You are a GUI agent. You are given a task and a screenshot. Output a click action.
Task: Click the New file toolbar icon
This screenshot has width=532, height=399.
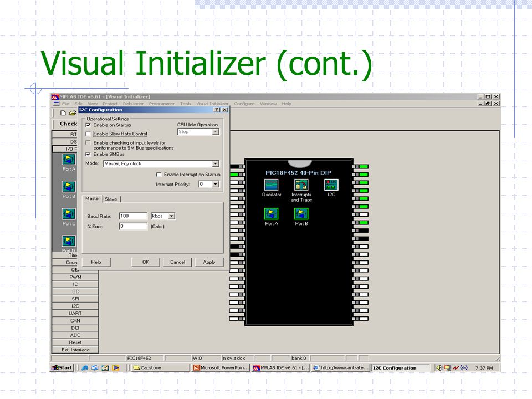tap(63, 113)
